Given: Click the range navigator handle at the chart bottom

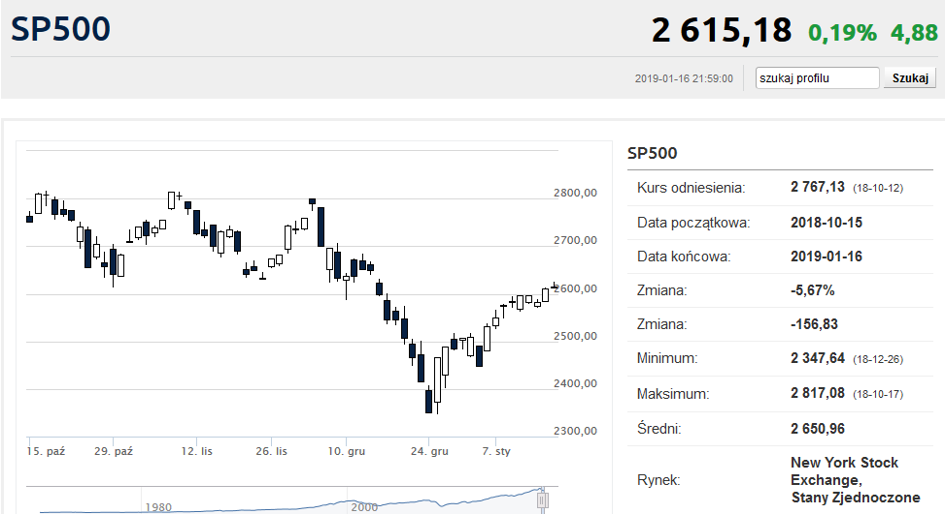Looking at the screenshot, I should tap(542, 500).
